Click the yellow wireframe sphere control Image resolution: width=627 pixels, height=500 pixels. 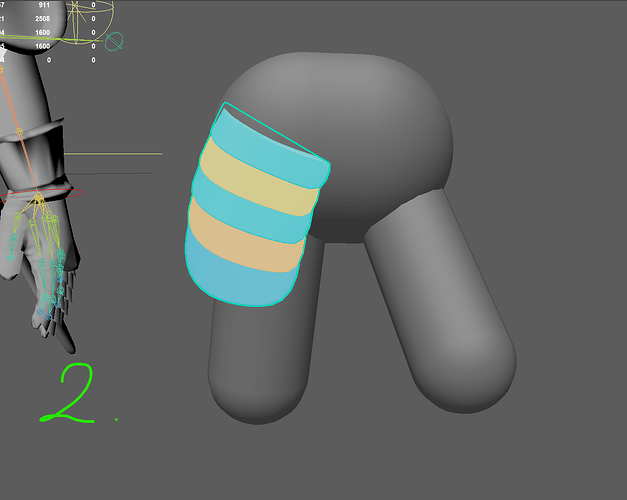[88, 22]
